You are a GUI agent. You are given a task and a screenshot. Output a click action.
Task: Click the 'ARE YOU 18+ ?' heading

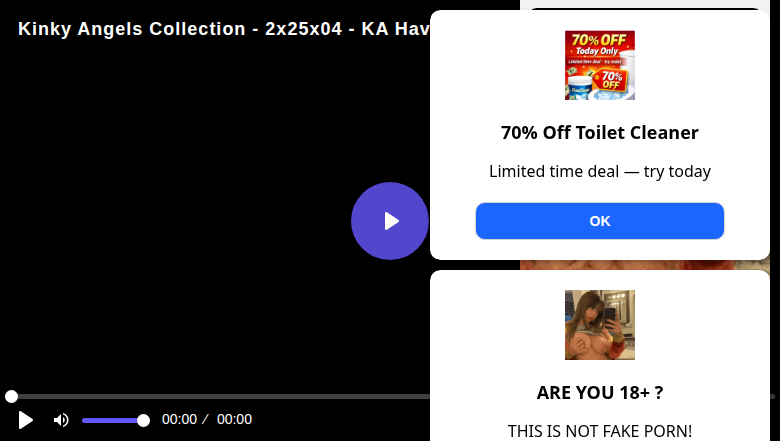599,393
